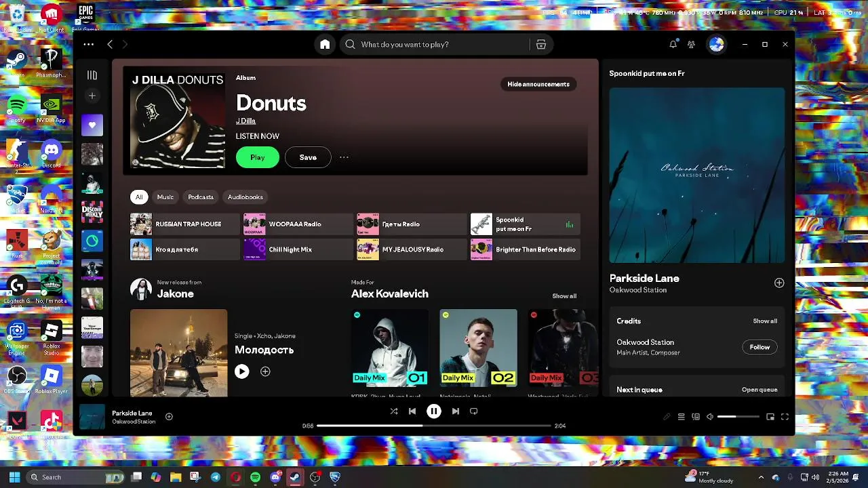The height and width of the screenshot is (488, 868).
Task: Skip to the previous track
Action: (x=412, y=411)
